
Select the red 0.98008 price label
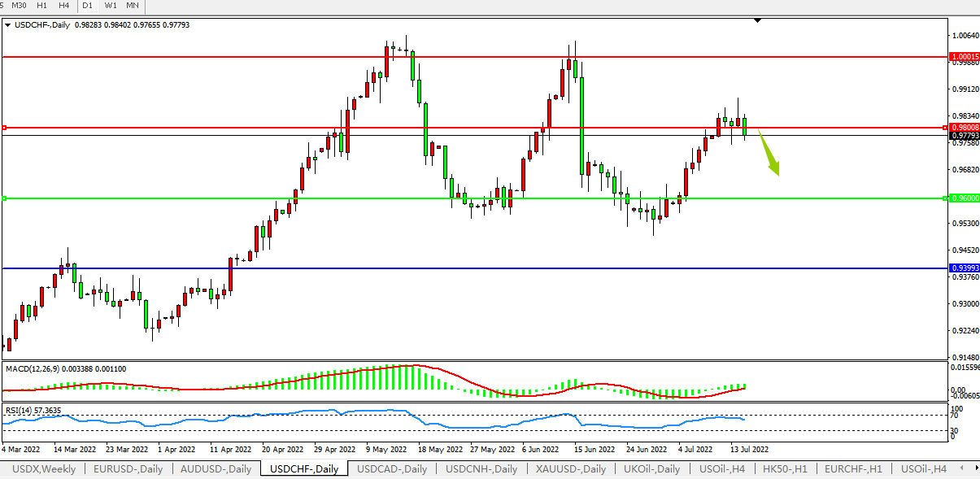[964, 128]
